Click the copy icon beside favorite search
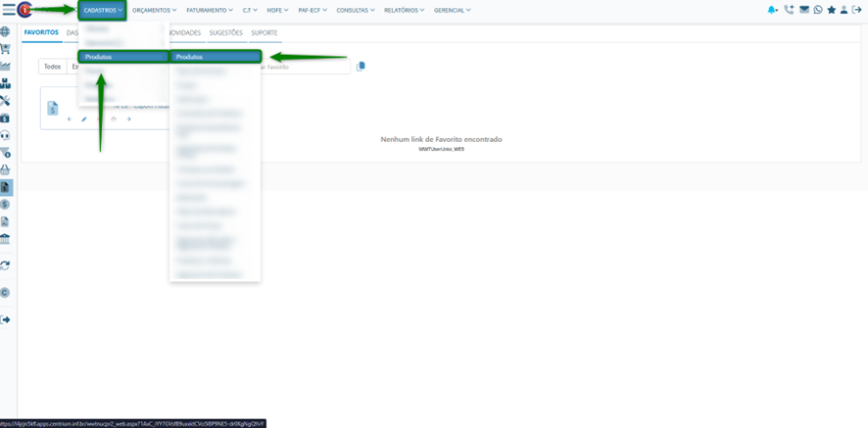This screenshot has height=428, width=868. pos(361,67)
